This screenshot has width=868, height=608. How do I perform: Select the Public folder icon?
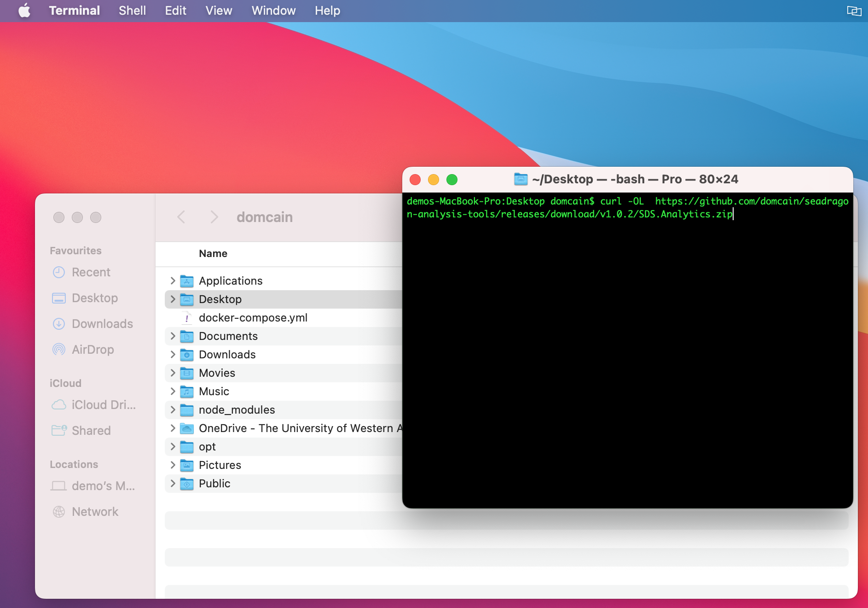coord(187,483)
